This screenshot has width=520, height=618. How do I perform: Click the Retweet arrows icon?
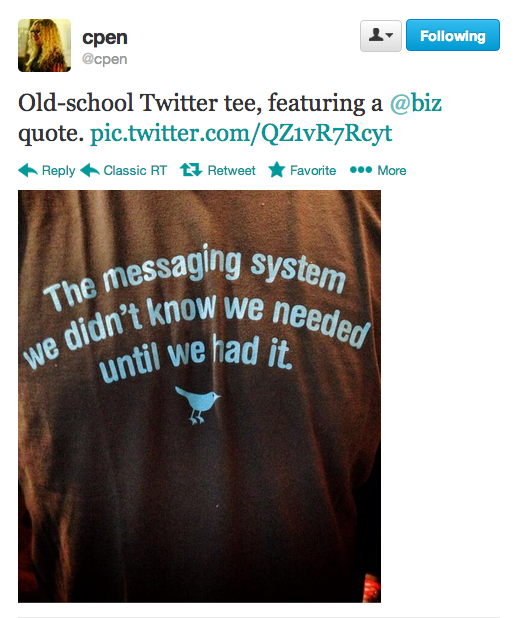coord(191,170)
